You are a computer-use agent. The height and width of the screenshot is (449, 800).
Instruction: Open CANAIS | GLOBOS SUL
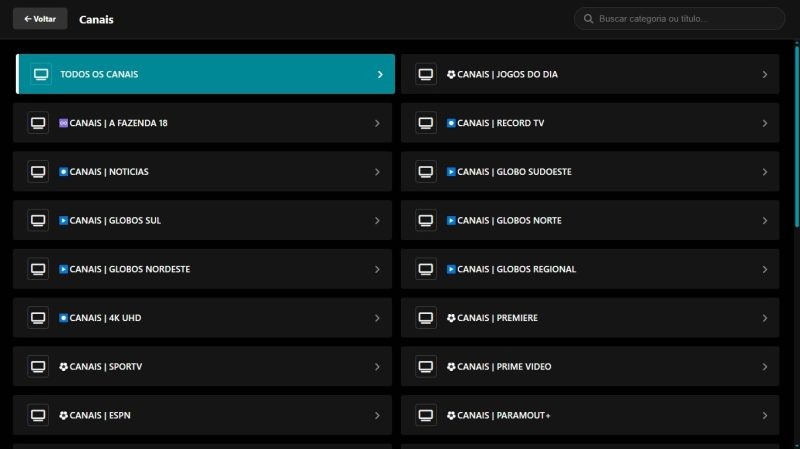click(x=203, y=220)
